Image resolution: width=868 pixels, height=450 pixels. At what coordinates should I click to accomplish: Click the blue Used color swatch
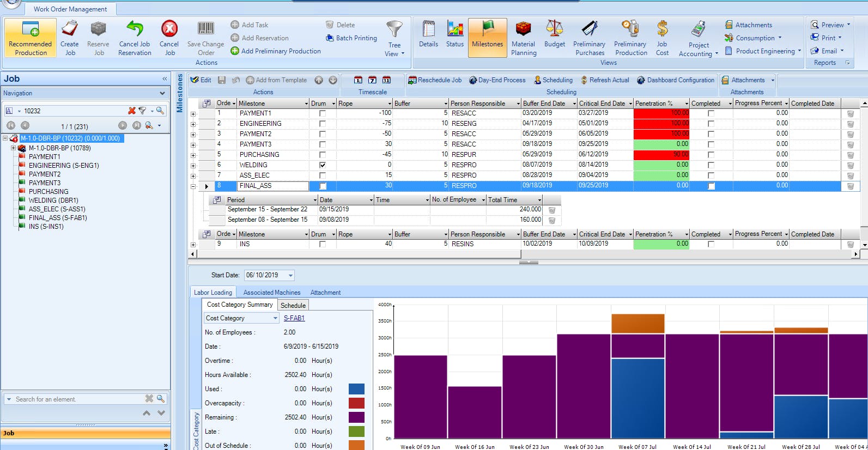tap(356, 389)
